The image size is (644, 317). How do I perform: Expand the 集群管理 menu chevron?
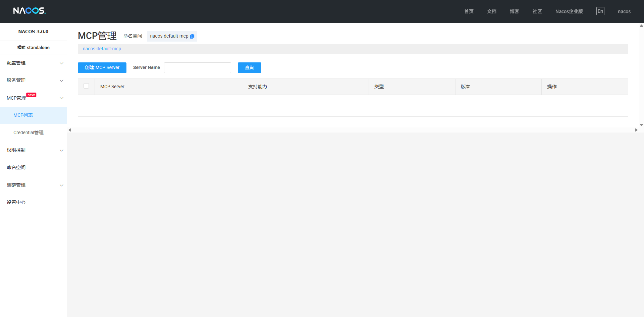[x=61, y=185]
